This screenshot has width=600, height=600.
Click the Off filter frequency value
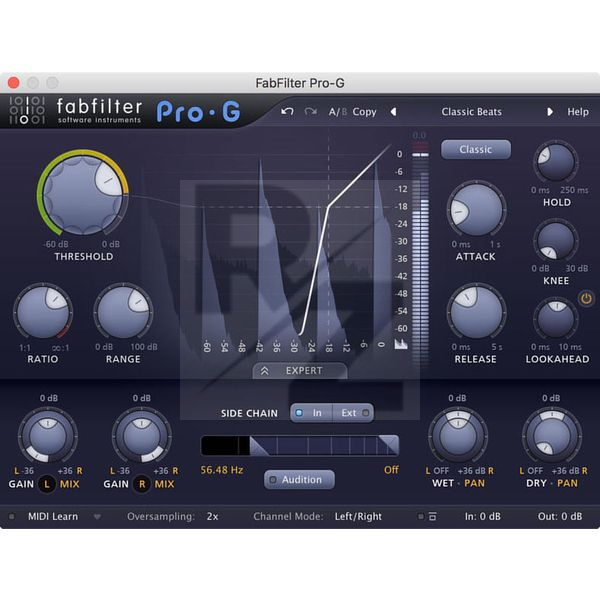[x=391, y=470]
